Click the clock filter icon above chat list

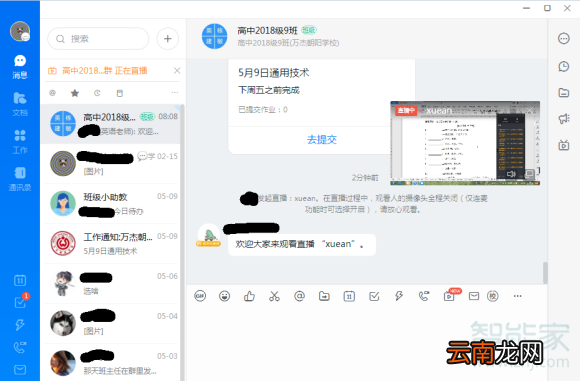click(x=97, y=93)
